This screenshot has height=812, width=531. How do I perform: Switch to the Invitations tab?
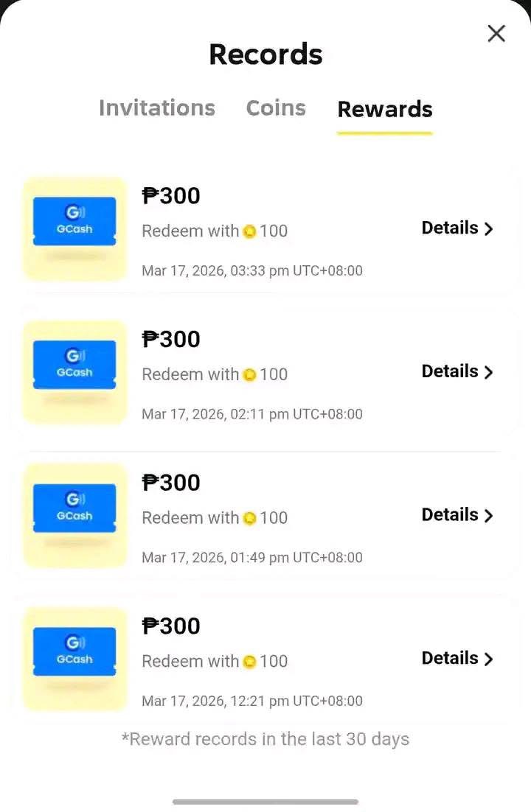[157, 108]
